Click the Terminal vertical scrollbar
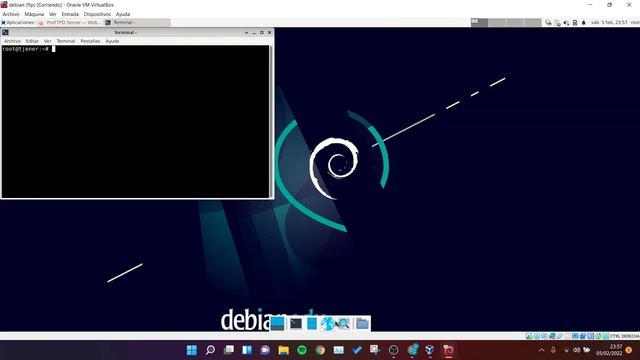This screenshot has height=360, width=640. (271, 121)
